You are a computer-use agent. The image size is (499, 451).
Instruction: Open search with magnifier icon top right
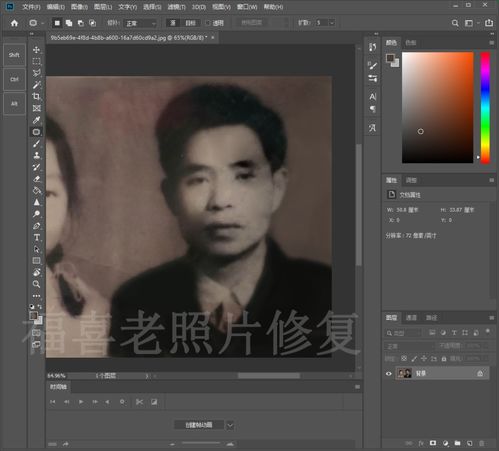(455, 23)
